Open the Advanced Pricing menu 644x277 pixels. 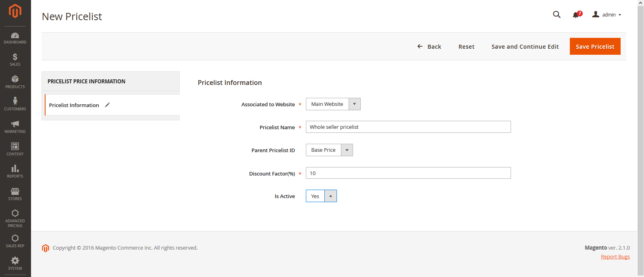pos(15,219)
